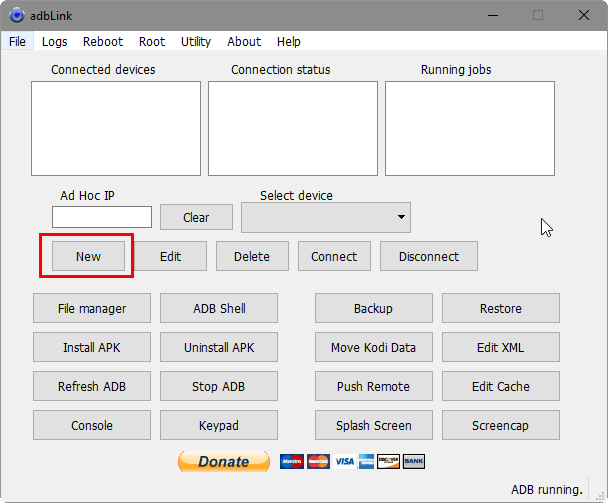
Task: Open the Help menu
Action: tap(288, 41)
